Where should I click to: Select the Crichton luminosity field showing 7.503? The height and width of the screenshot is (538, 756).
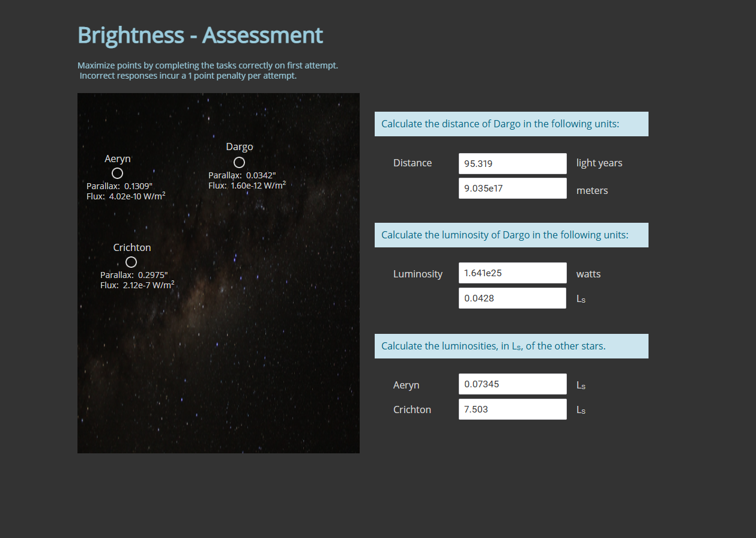[512, 409]
